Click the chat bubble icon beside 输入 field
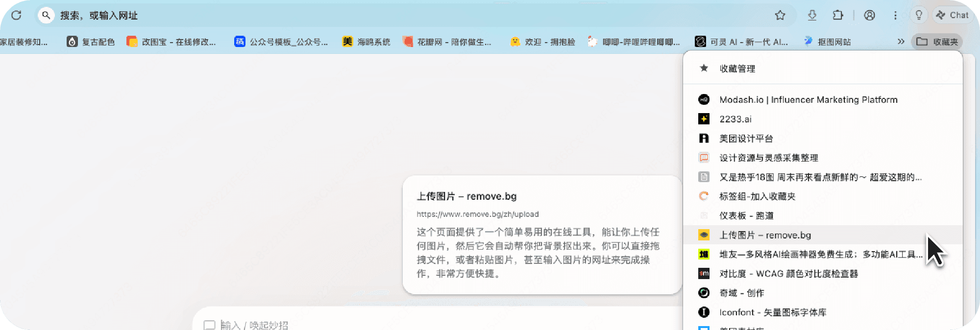Screen dimensions: 980x330 (x=209, y=325)
